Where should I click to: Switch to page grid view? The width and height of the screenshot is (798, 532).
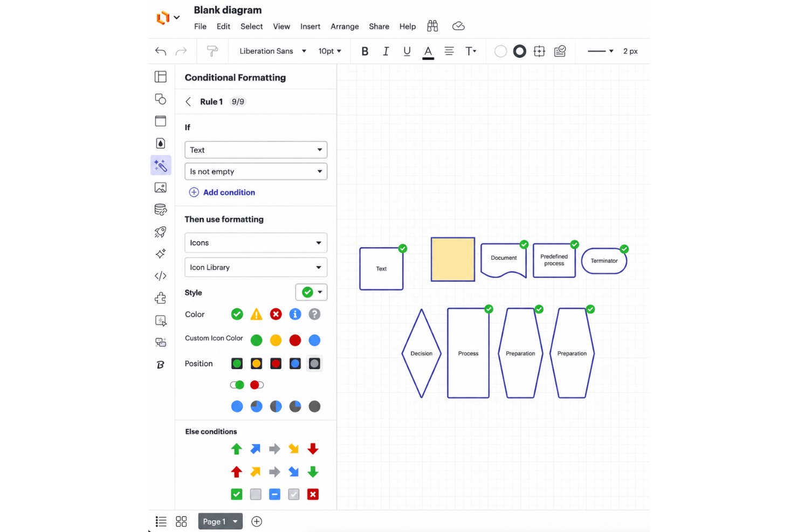coord(181,521)
